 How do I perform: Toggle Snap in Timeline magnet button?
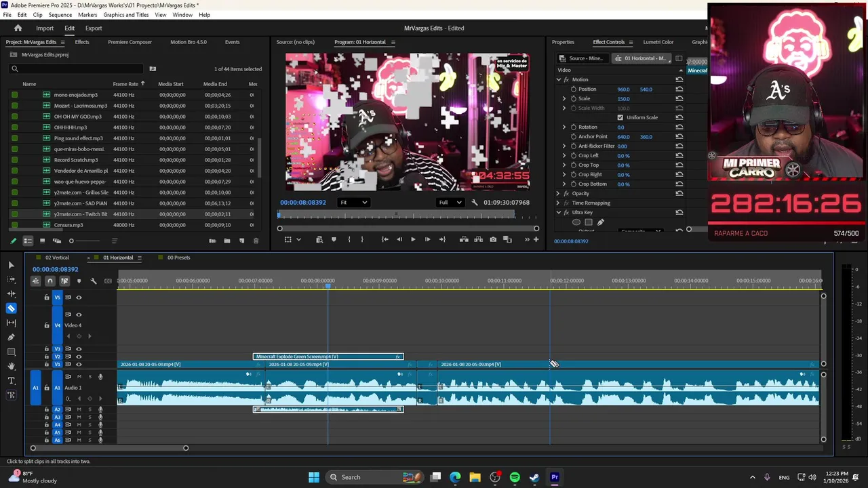[50, 281]
